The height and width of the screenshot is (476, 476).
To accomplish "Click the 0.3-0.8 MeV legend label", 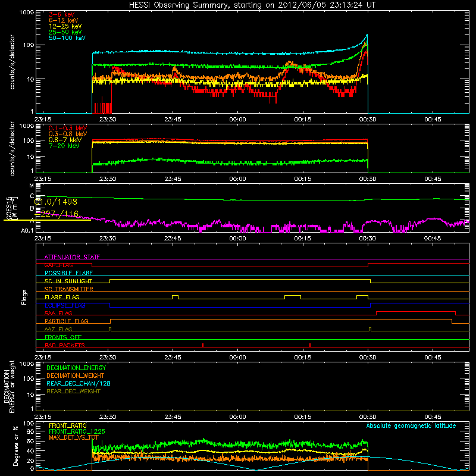I will [68, 134].
